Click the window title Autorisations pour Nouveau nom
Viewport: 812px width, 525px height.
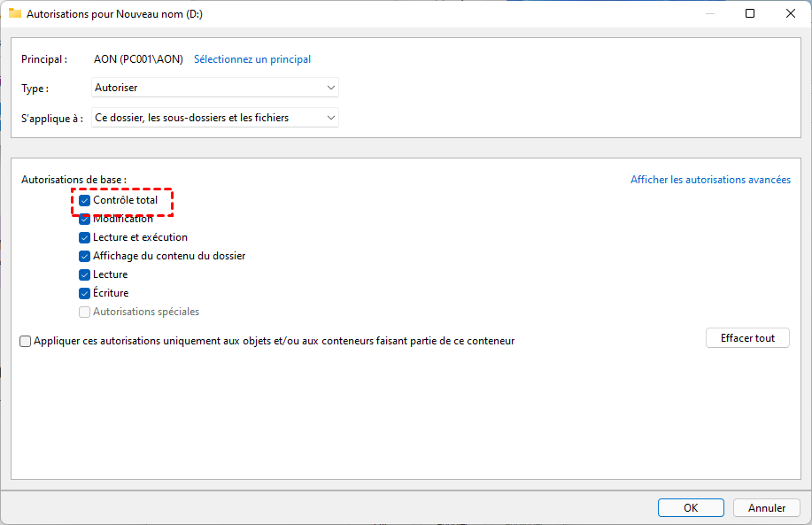pyautogui.click(x=114, y=14)
